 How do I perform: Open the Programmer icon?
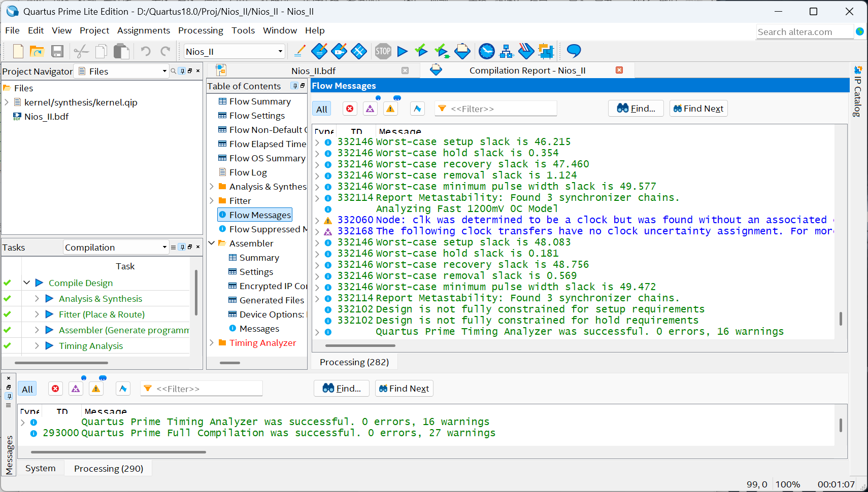coord(526,51)
